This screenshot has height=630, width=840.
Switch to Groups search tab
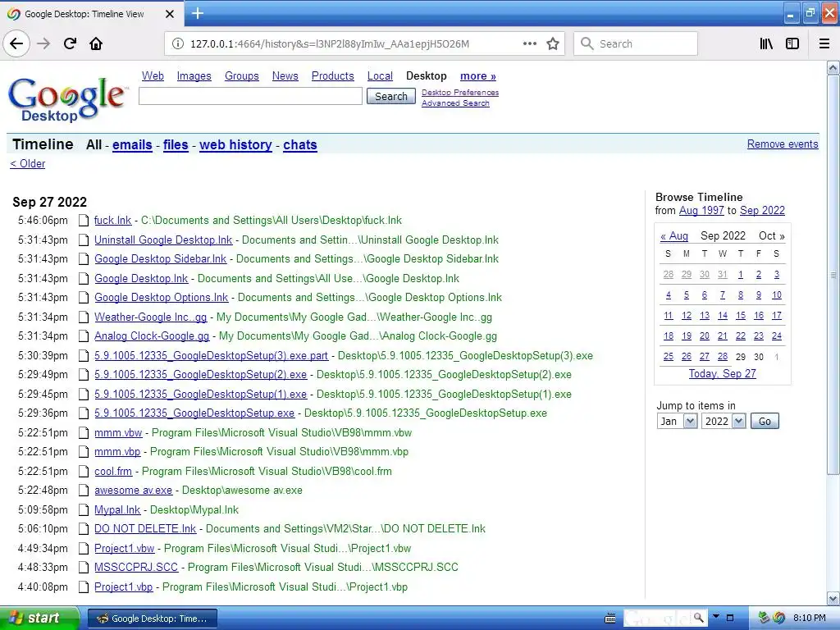tap(242, 76)
